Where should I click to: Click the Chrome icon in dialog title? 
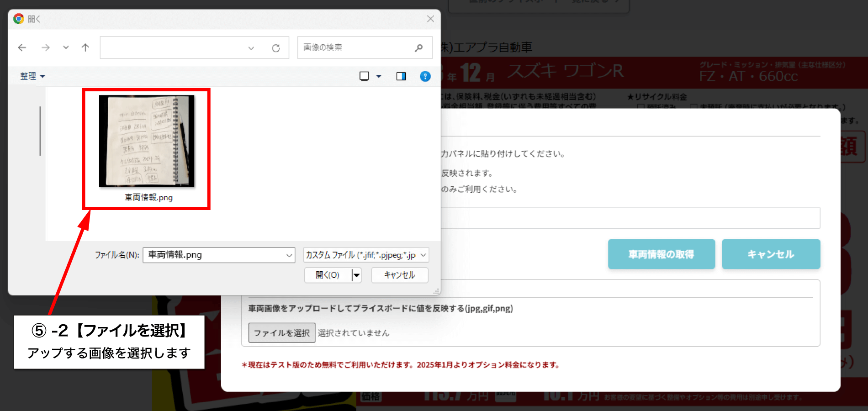tap(19, 19)
